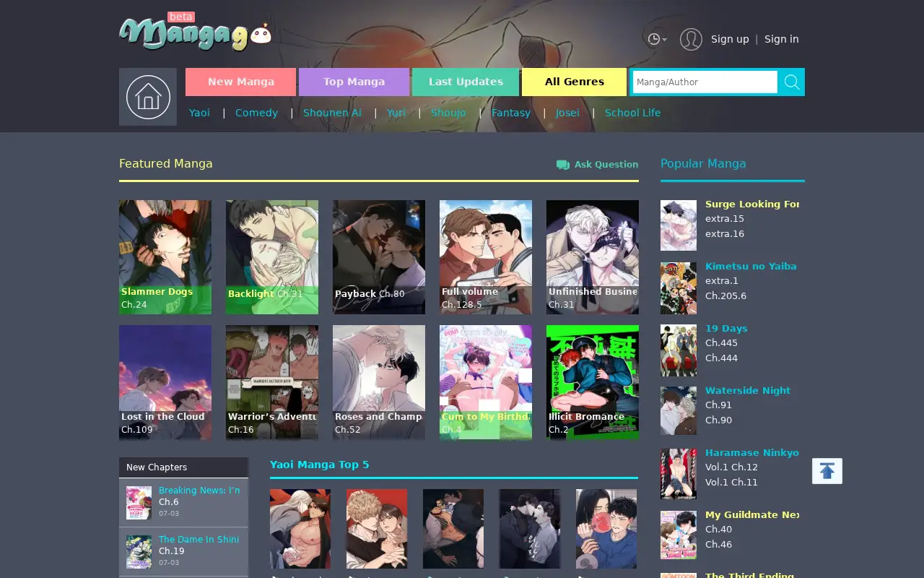
Task: Focus the Manga/Author search field
Action: 705,82
